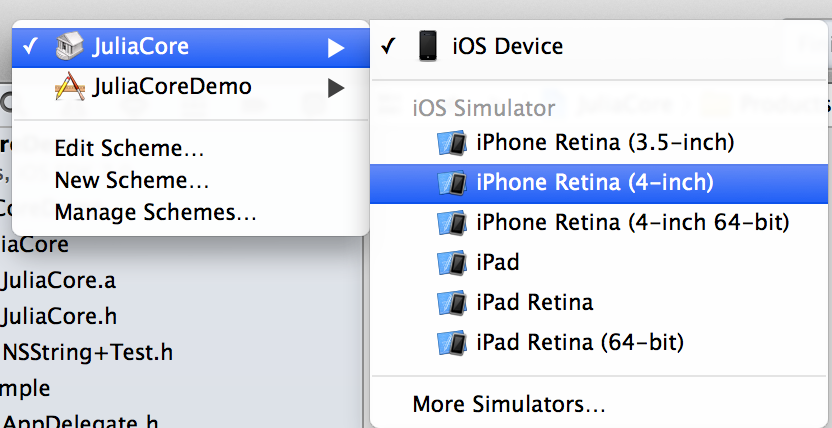This screenshot has height=428, width=832.
Task: Click the iPad simulator icon
Action: (452, 263)
